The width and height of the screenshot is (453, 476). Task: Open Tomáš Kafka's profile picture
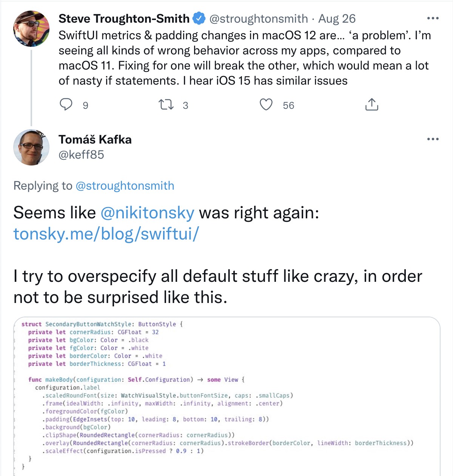[31, 147]
